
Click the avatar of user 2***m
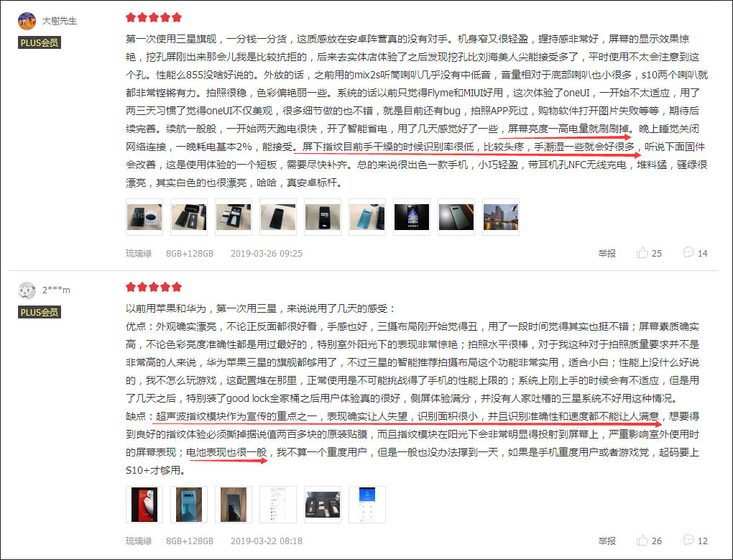coord(27,290)
